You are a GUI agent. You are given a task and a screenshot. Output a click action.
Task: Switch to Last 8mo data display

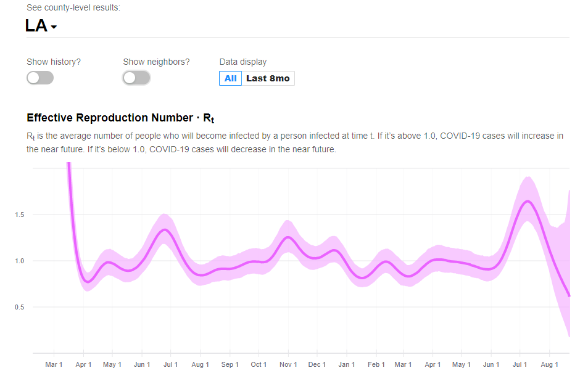click(x=268, y=78)
